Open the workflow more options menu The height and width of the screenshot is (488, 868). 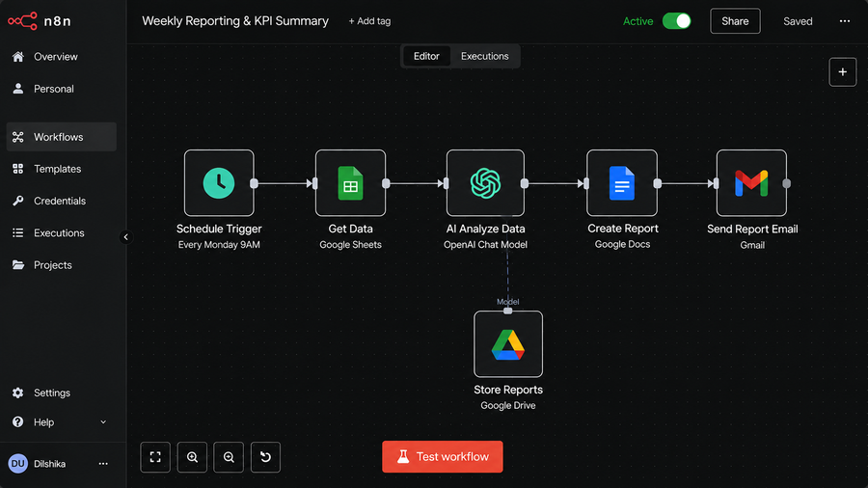pyautogui.click(x=844, y=21)
